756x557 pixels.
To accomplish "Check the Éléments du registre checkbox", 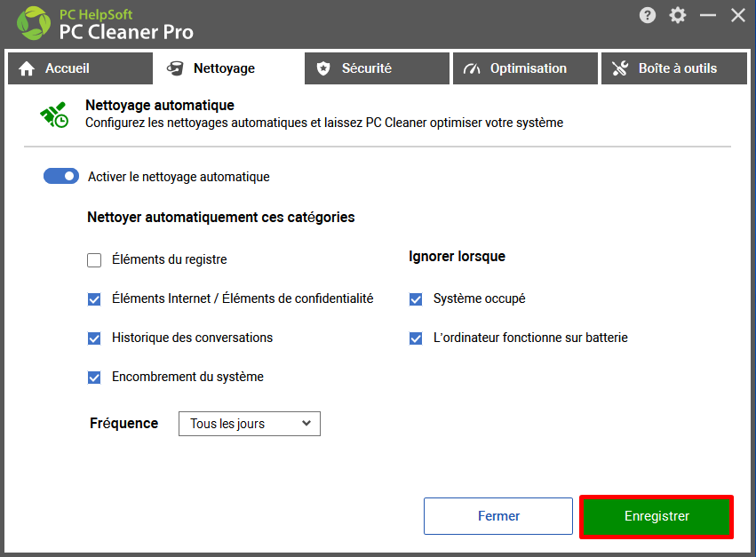I will [x=94, y=260].
